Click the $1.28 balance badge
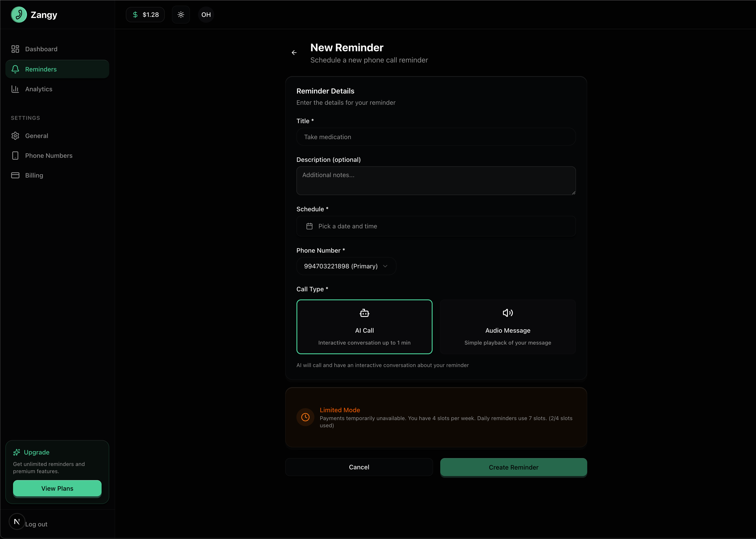The image size is (756, 539). pos(145,15)
